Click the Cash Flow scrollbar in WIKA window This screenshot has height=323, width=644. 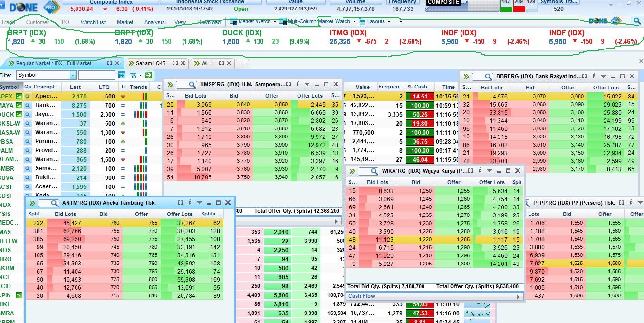click(434, 296)
